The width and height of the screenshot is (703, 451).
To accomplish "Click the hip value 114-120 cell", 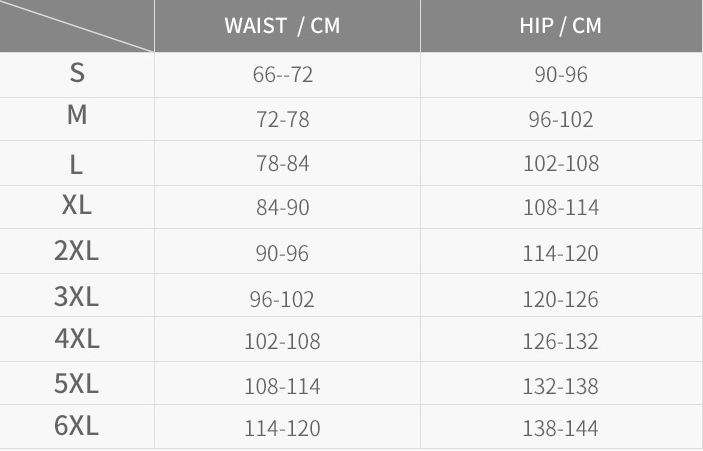I will click(x=560, y=253).
